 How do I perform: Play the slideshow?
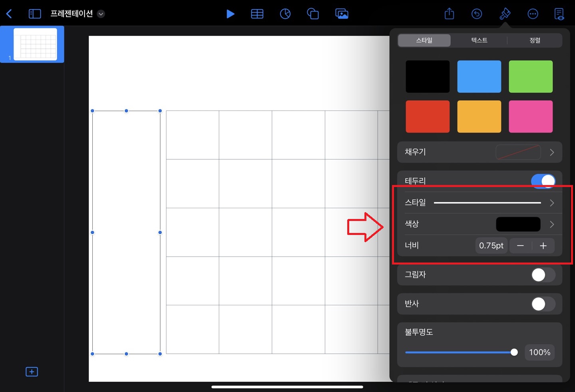coord(230,14)
